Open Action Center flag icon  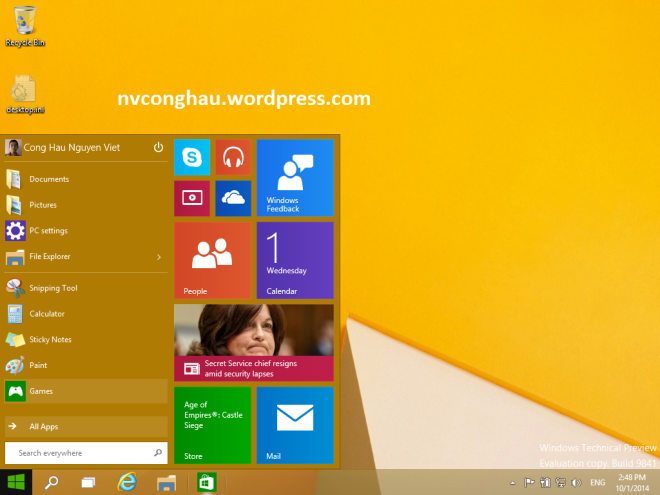point(529,482)
